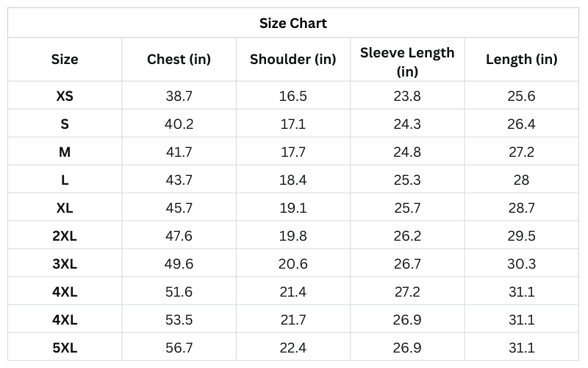Select the XS size row label
The height and width of the screenshot is (368, 588).
click(65, 96)
